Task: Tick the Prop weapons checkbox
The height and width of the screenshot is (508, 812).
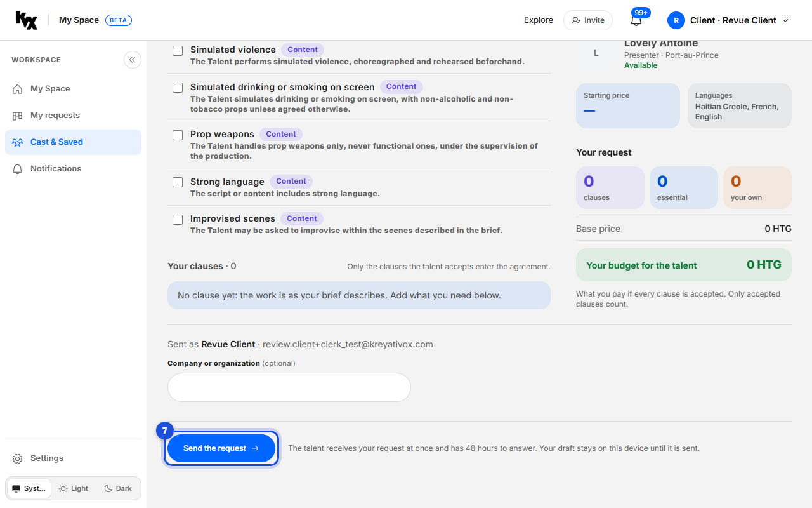Action: coord(178,135)
